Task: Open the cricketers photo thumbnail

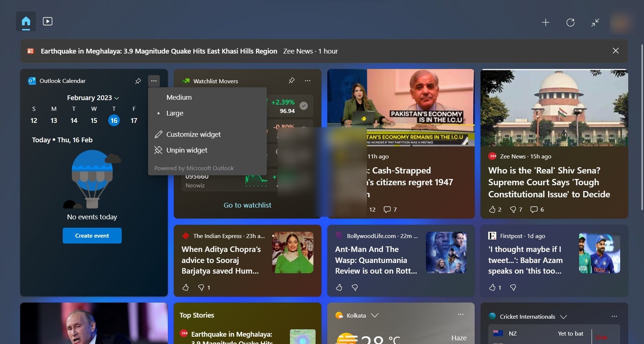Action: coord(600,252)
